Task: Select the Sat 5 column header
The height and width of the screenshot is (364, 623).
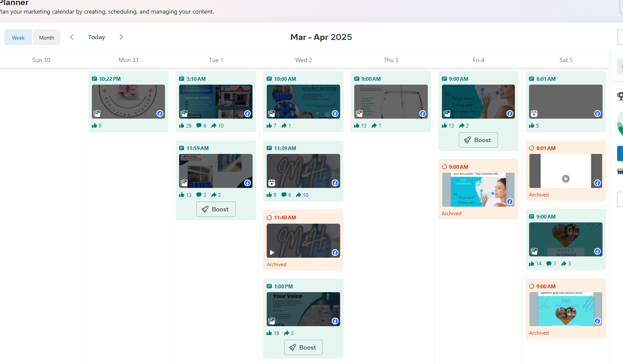Action: pyautogui.click(x=566, y=60)
